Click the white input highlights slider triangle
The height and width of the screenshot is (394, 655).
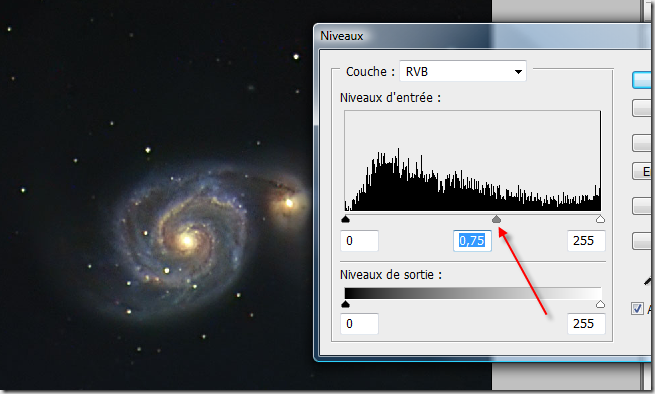point(600,219)
